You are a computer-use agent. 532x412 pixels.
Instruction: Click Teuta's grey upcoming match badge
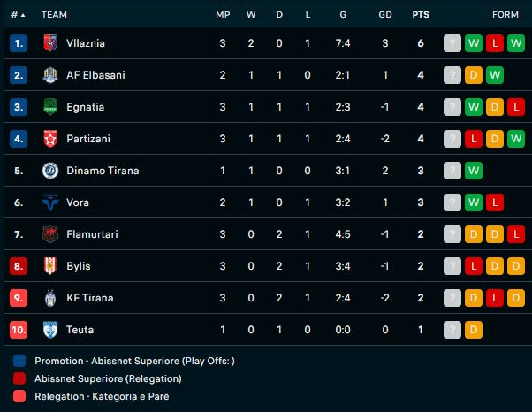pos(452,330)
